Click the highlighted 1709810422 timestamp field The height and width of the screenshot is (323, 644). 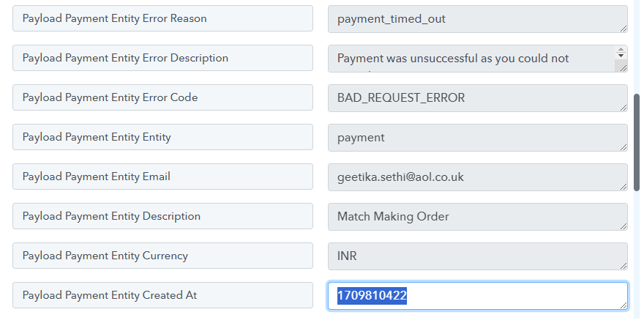coord(478,296)
